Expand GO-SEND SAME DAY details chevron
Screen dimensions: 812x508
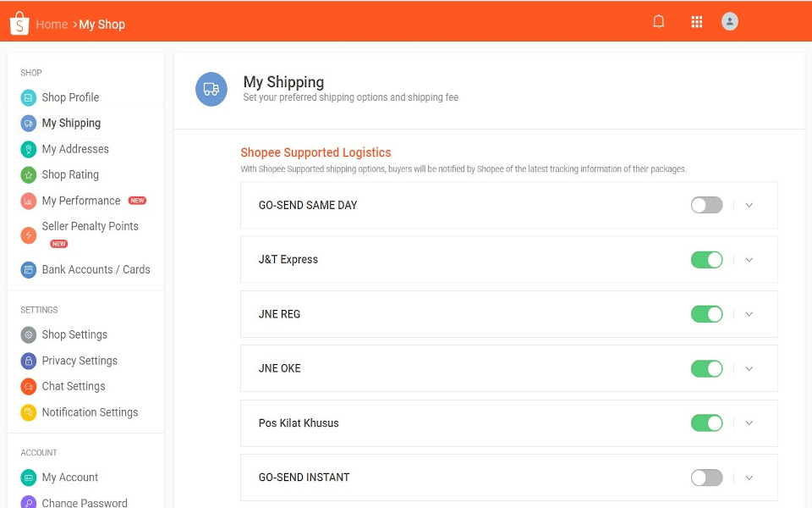coord(749,205)
